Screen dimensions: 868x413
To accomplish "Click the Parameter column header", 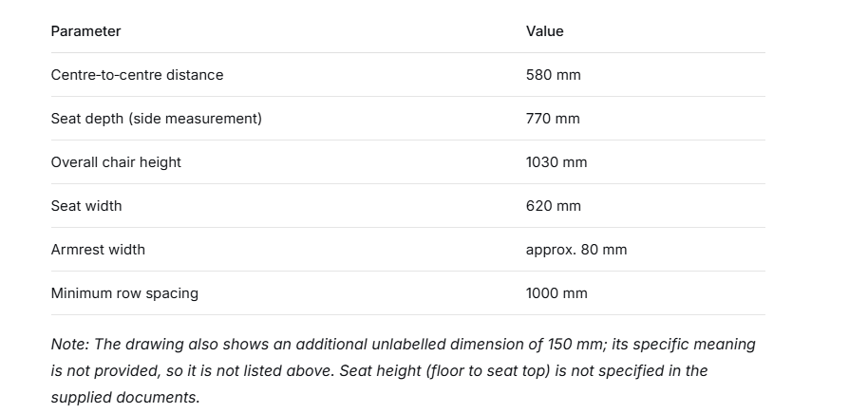I will [85, 31].
